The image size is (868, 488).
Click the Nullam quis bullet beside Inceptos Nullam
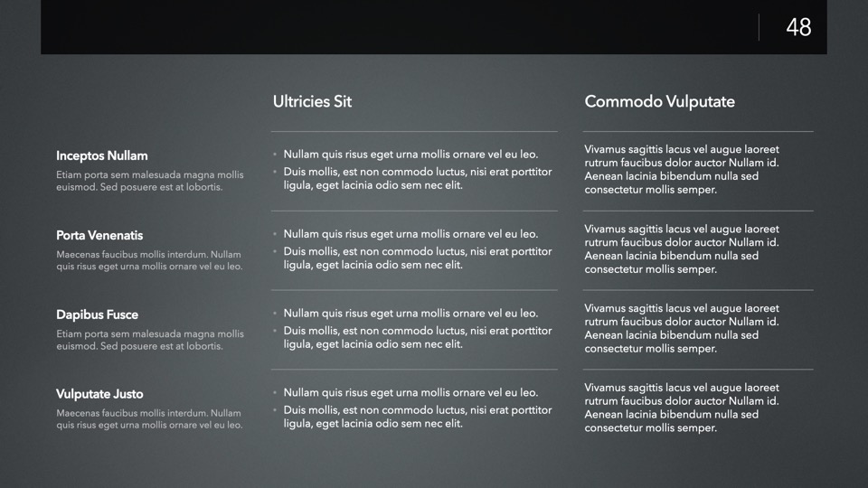[410, 155]
